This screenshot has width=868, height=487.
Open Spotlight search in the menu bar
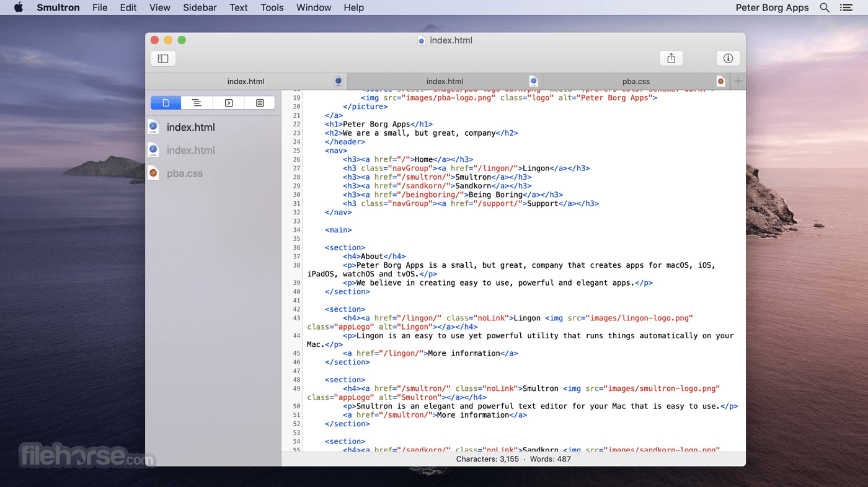click(x=825, y=7)
